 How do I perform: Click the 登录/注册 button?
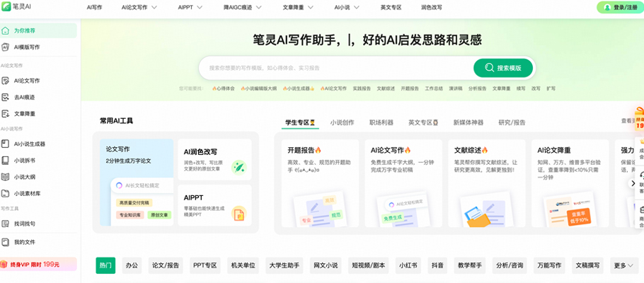click(x=620, y=7)
